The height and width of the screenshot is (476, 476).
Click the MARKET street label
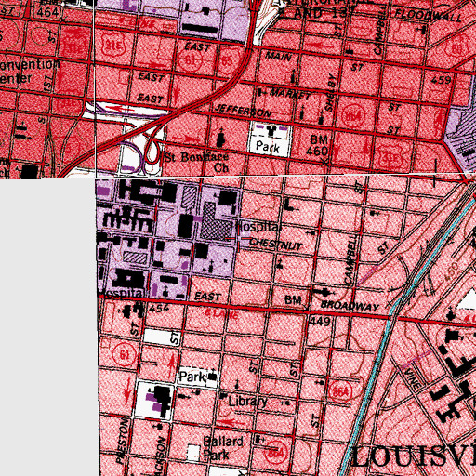coord(290,94)
